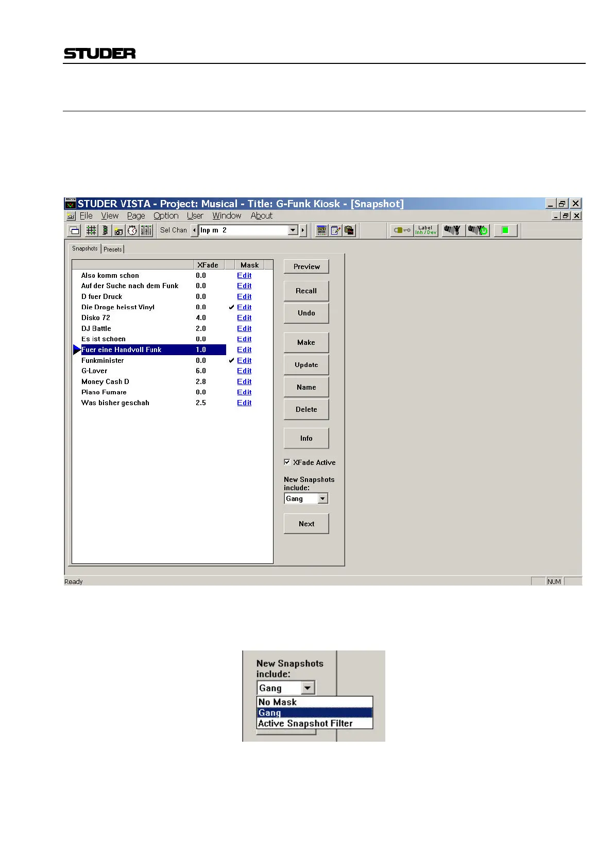Open the About menu
This screenshot has width=613, height=868.
[x=261, y=216]
